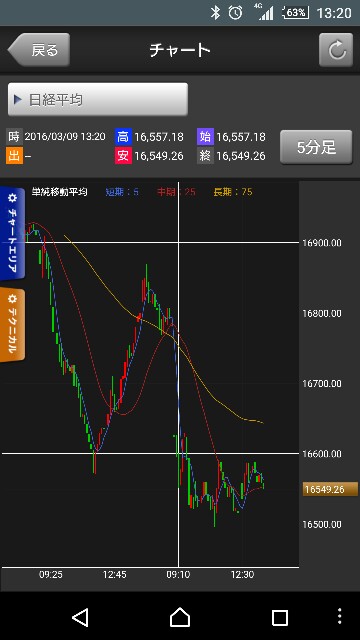
Task: Tap the Android home navigation button
Action: (180, 618)
